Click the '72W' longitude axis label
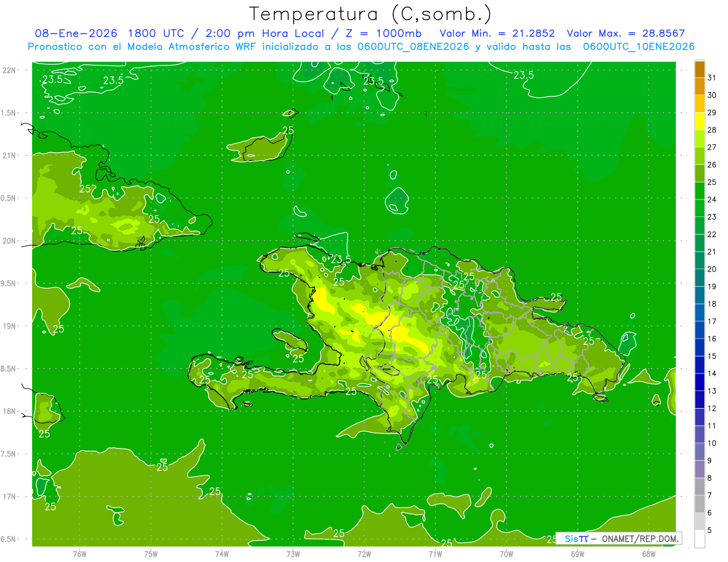 pos(364,554)
